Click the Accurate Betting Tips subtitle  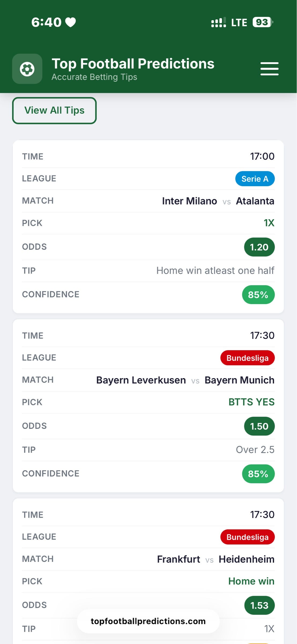click(94, 77)
